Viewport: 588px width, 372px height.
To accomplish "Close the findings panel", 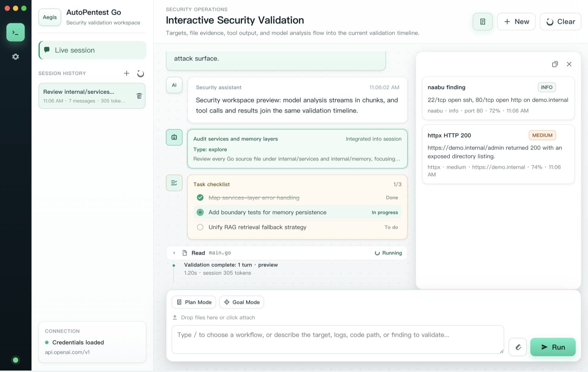I will pyautogui.click(x=569, y=64).
